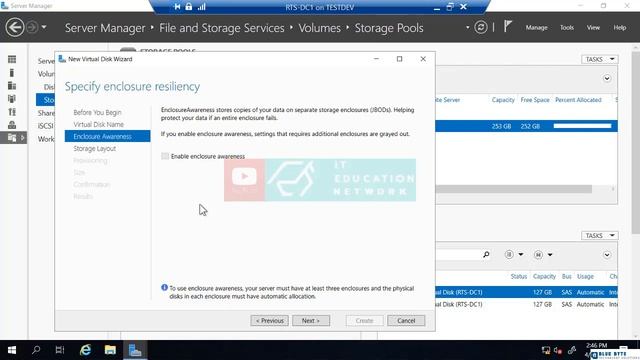Click the fourth sidebar role icon
The height and width of the screenshot is (360, 640).
click(12, 99)
